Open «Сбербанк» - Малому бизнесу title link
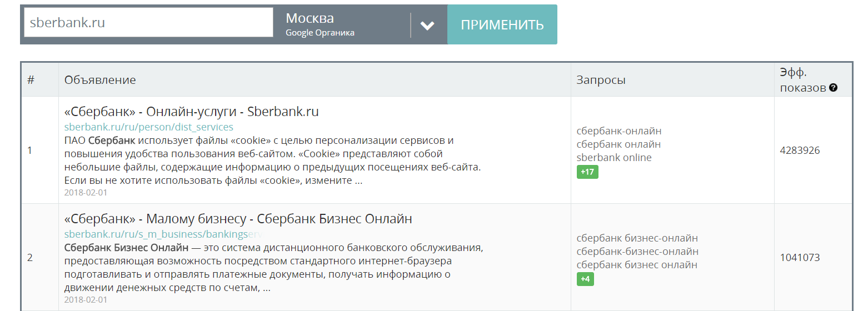 tap(238, 219)
